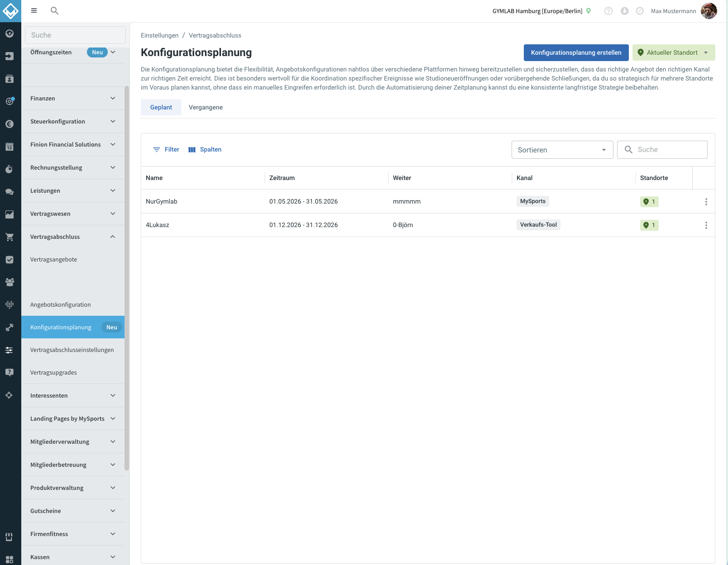Click Einstellungen breadcrumb link
The height and width of the screenshot is (565, 728).
point(159,35)
